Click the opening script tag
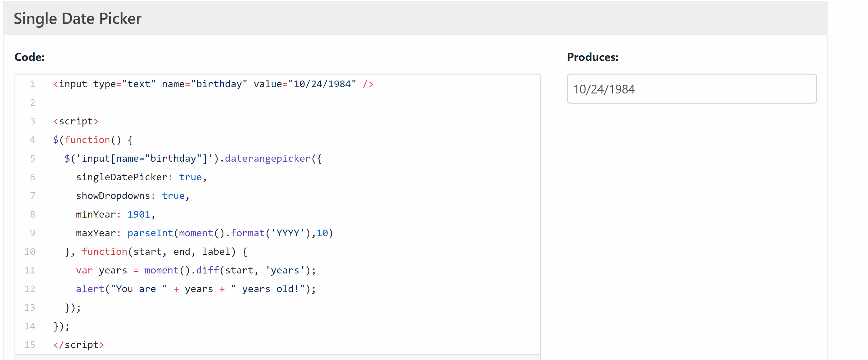The height and width of the screenshot is (360, 868). coord(76,121)
